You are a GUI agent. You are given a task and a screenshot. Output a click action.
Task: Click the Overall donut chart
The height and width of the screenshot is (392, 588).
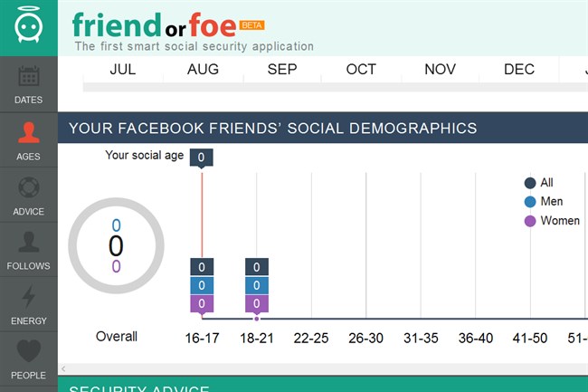[116, 244]
